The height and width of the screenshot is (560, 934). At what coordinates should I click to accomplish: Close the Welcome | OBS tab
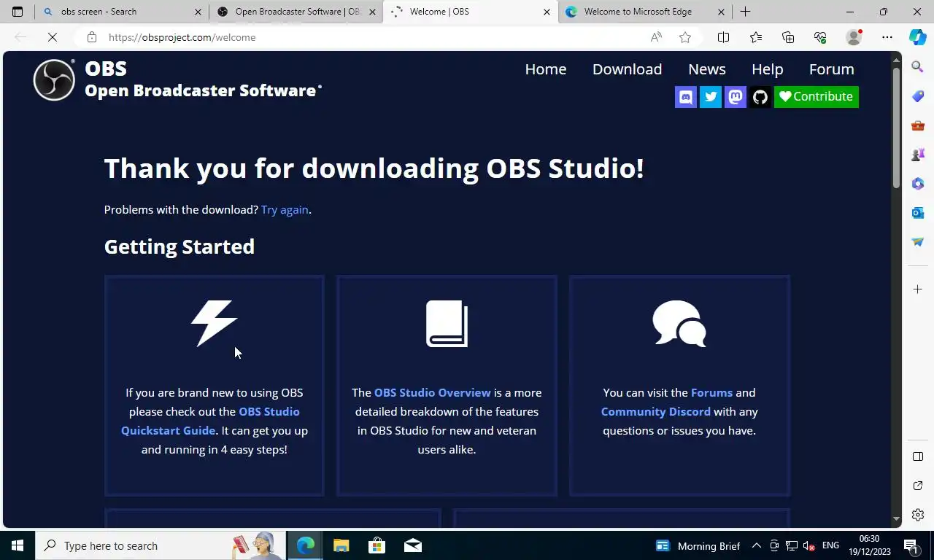547,12
